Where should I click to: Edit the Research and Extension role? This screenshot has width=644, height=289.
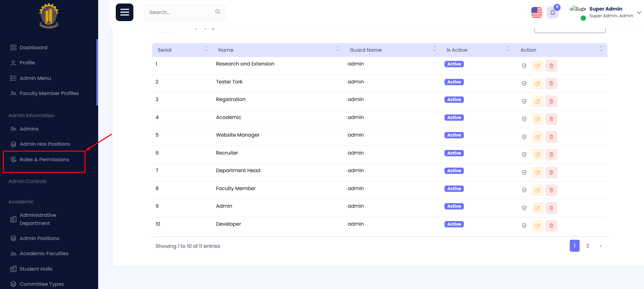point(537,66)
